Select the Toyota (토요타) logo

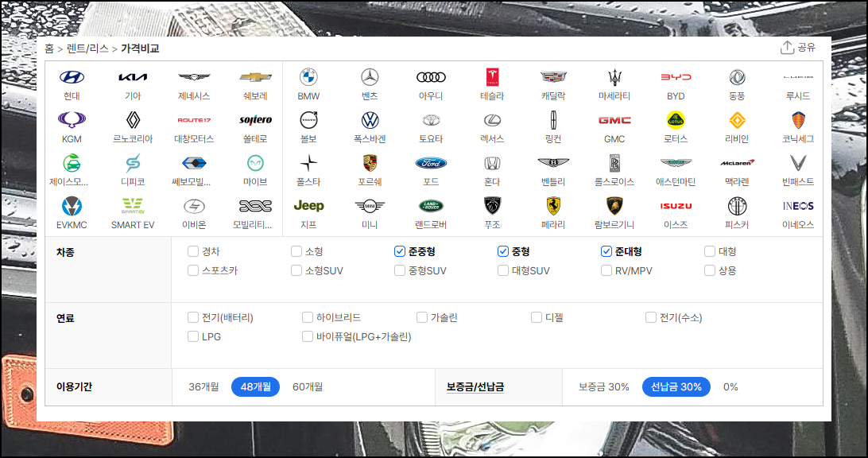pos(431,120)
